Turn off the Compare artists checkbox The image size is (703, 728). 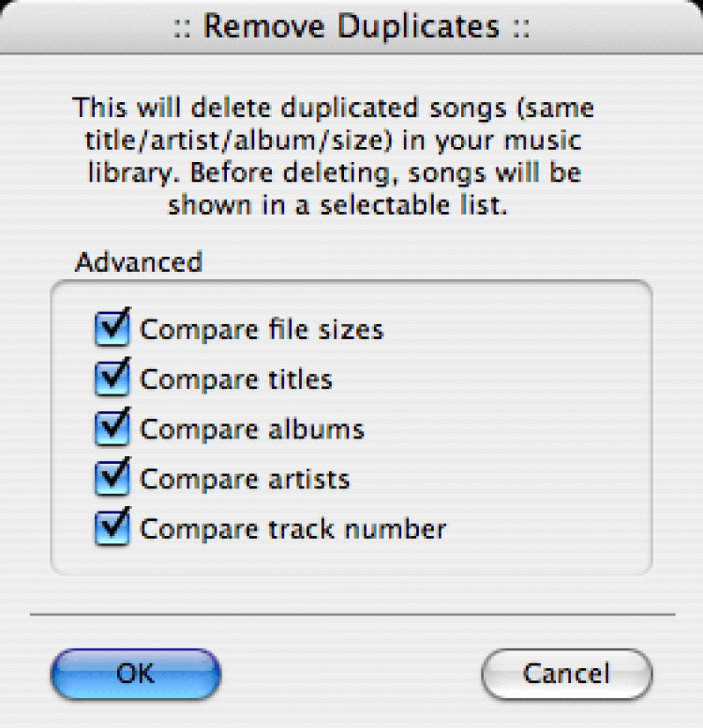coord(112,479)
